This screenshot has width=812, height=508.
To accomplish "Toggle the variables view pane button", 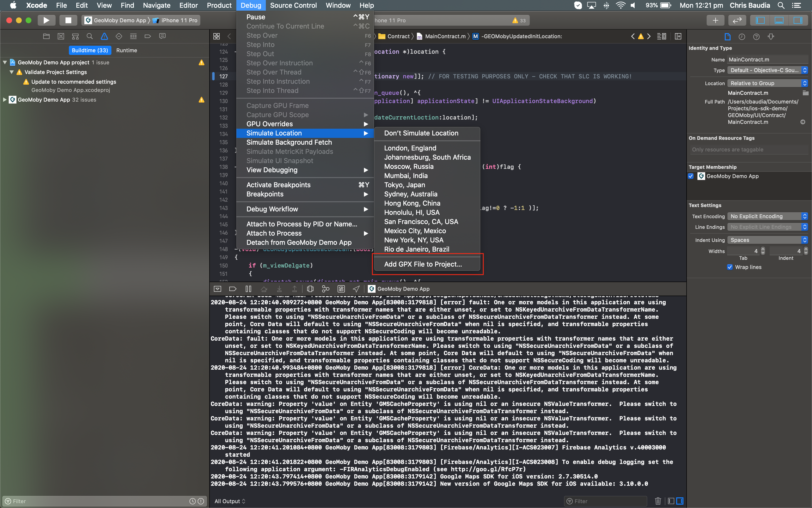I will point(671,501).
